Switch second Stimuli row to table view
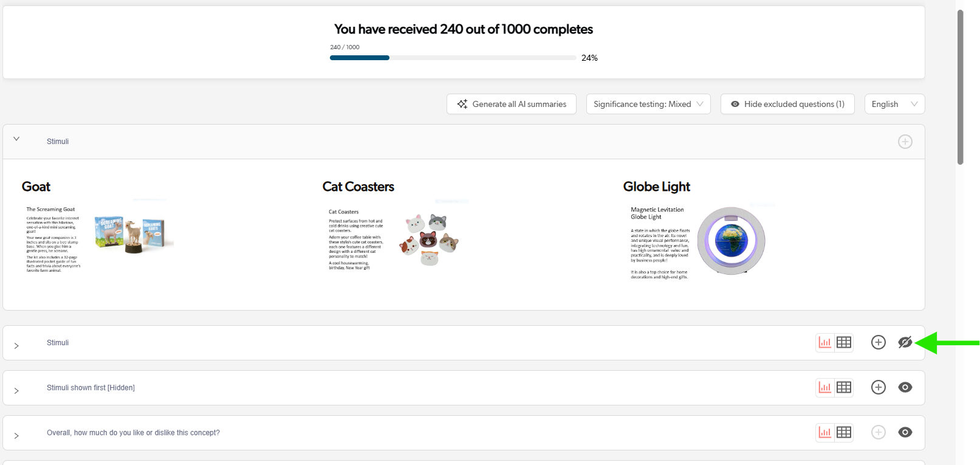The width and height of the screenshot is (980, 465). (x=844, y=343)
